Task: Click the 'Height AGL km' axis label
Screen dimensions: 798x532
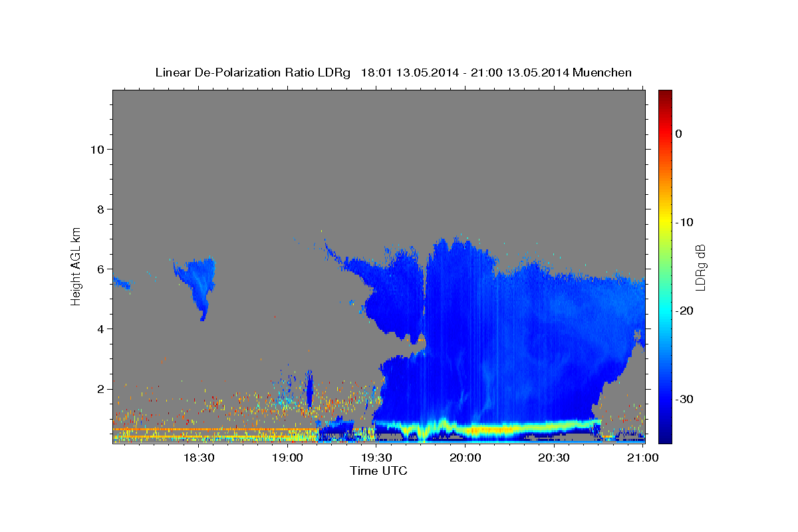Action: [x=76, y=265]
